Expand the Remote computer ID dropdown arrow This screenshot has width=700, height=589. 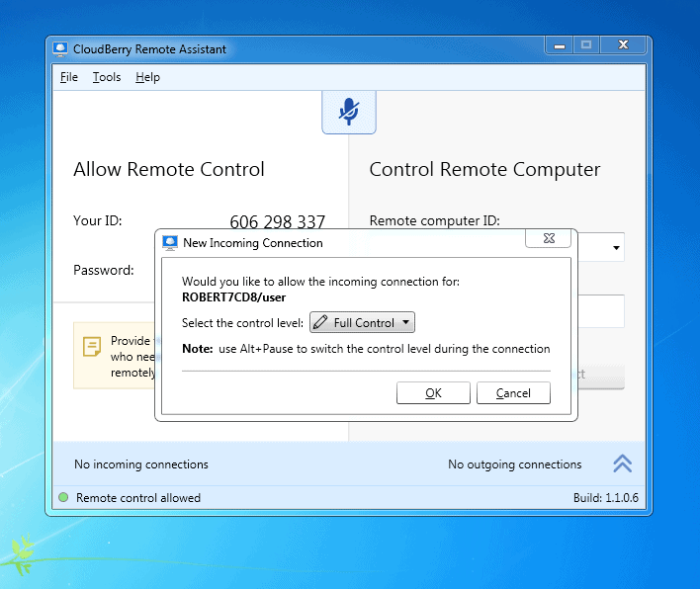(x=616, y=248)
